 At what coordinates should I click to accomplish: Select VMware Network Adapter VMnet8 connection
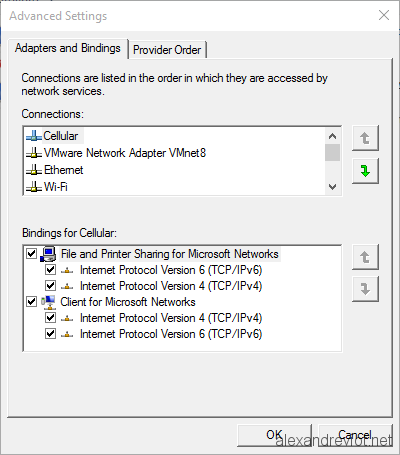pos(116,153)
